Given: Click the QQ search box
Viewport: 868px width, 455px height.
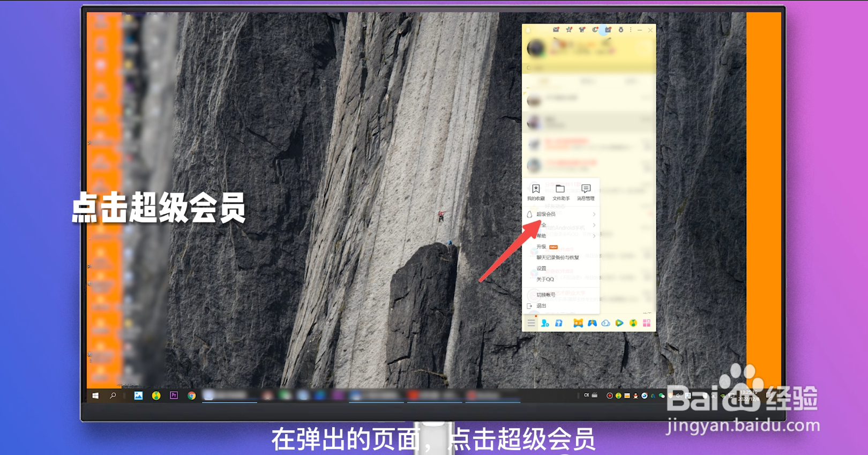Looking at the screenshot, I should pos(589,68).
